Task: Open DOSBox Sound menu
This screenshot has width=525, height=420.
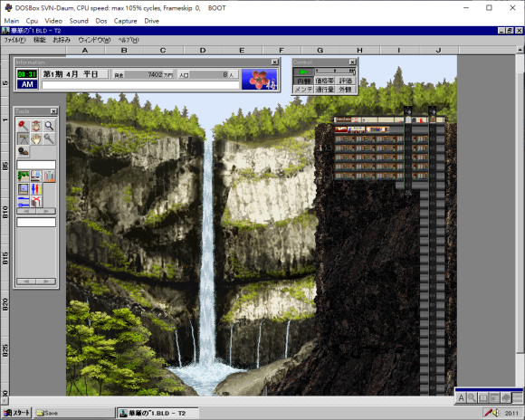Action: 79,21
